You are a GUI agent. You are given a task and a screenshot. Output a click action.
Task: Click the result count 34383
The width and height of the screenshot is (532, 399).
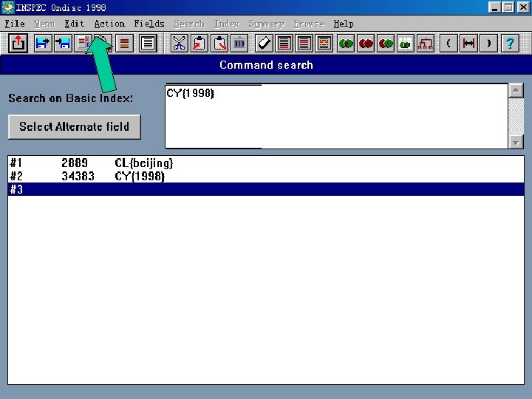tap(78, 177)
